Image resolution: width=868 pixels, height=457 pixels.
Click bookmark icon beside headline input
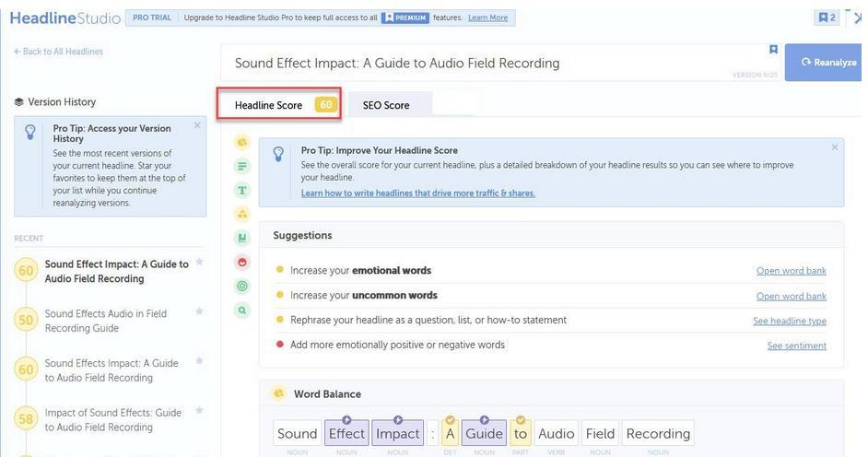pyautogui.click(x=773, y=50)
